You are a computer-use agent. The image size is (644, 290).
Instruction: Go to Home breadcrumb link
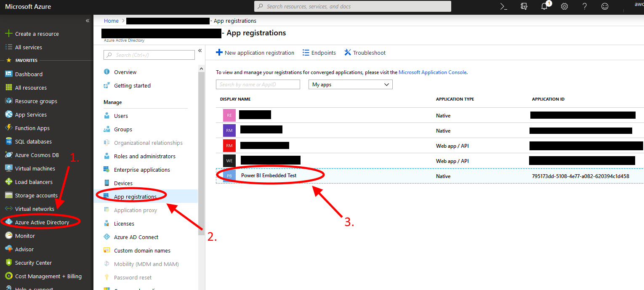(112, 21)
